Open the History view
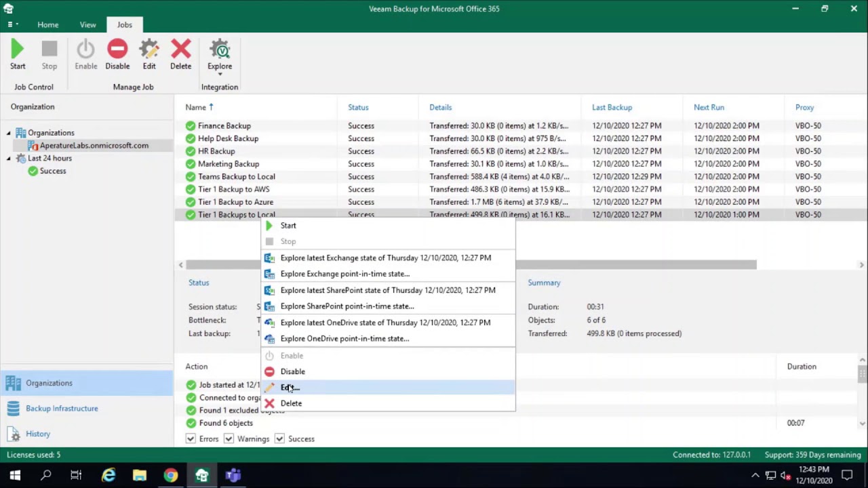This screenshot has width=868, height=488. click(87, 434)
